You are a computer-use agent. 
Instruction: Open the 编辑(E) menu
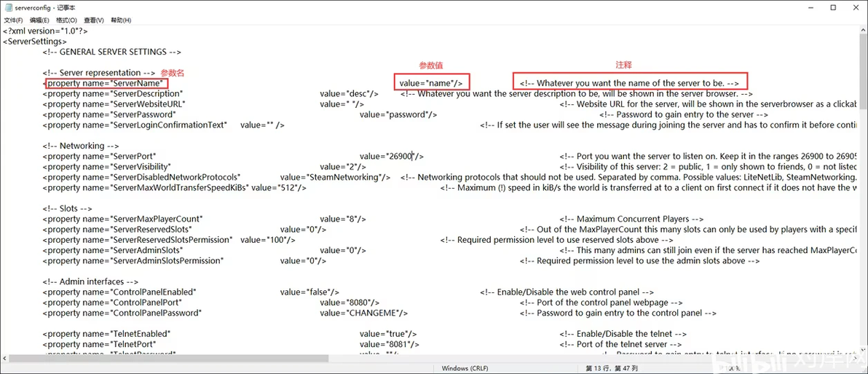click(40, 20)
